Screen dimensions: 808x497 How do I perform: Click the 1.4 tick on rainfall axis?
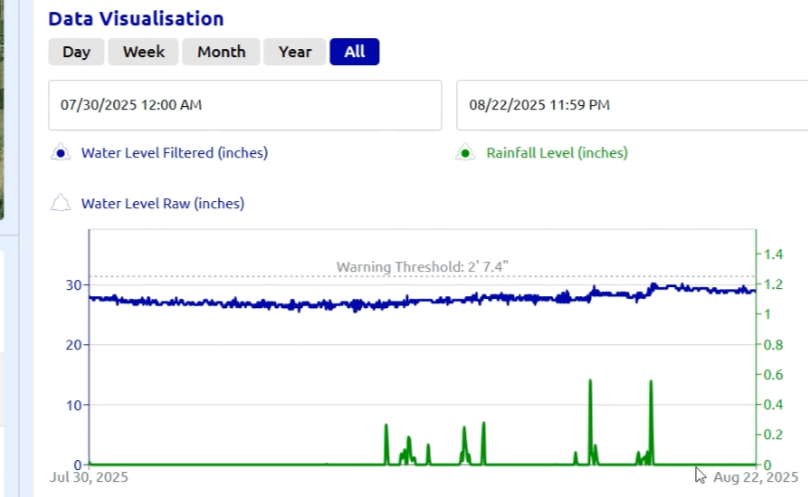(773, 254)
